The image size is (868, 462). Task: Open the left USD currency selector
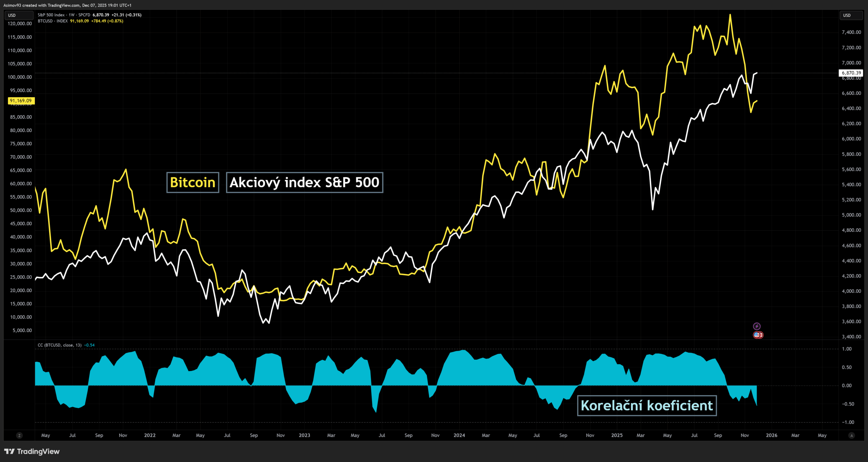19,15
